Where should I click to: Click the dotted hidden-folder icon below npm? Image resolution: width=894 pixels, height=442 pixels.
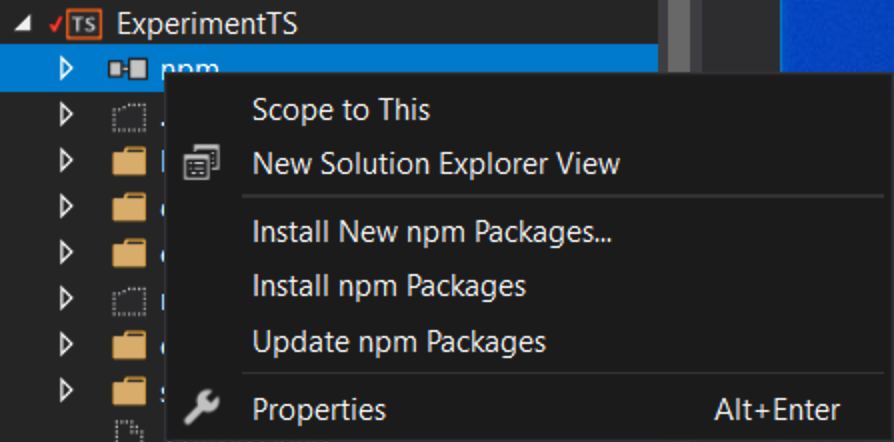129,117
